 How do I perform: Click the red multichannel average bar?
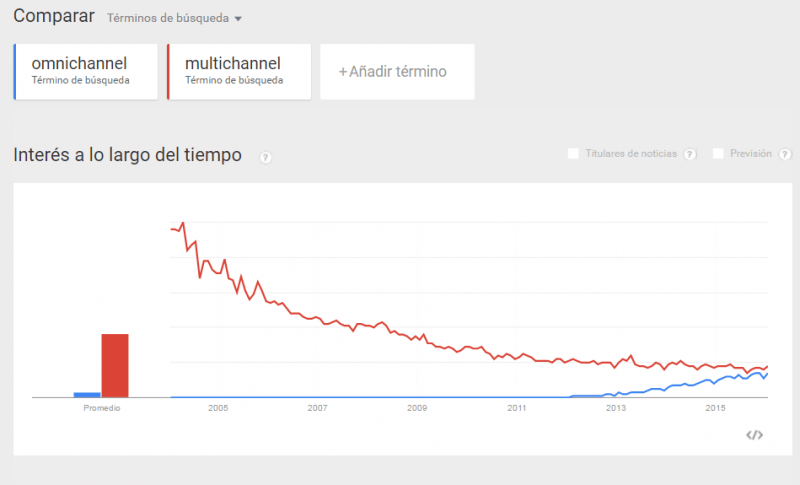pyautogui.click(x=115, y=365)
